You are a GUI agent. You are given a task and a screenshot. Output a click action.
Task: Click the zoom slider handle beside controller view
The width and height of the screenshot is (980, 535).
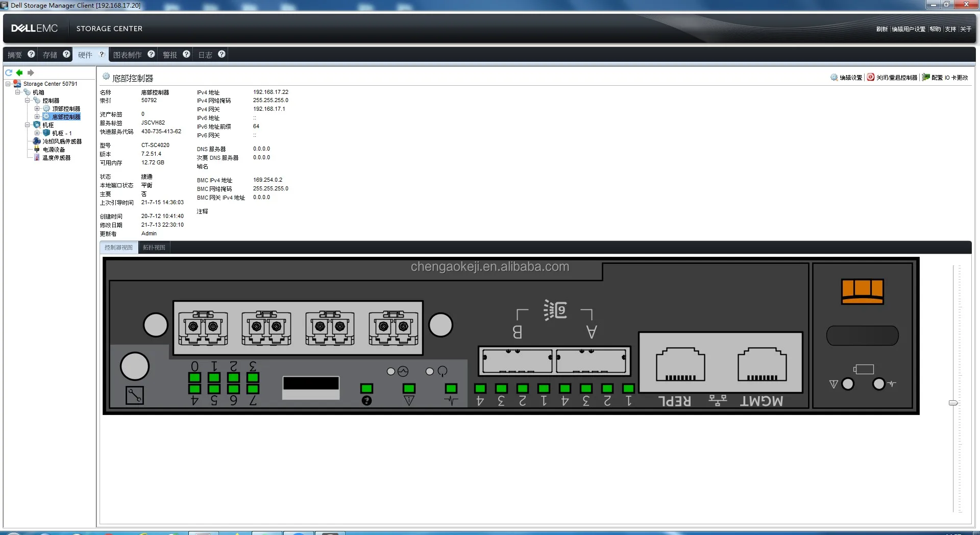click(953, 403)
